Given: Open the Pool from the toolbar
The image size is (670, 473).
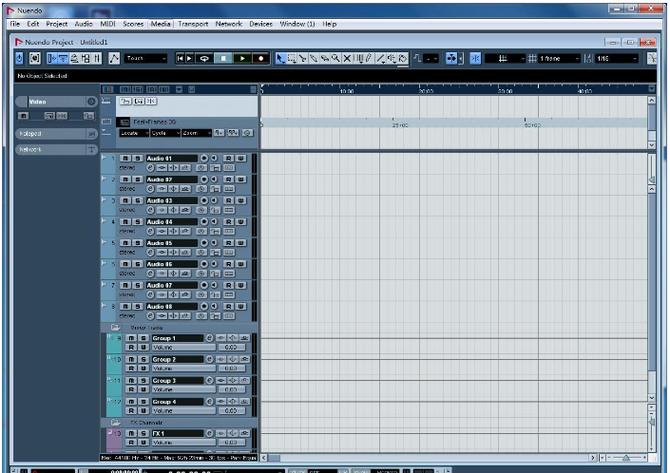Looking at the screenshot, I should 85,58.
